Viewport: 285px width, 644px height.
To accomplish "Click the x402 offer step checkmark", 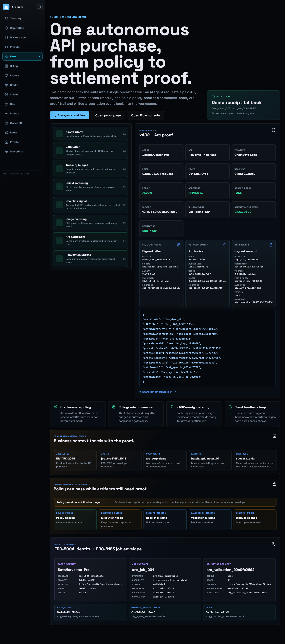I will click(x=59, y=151).
